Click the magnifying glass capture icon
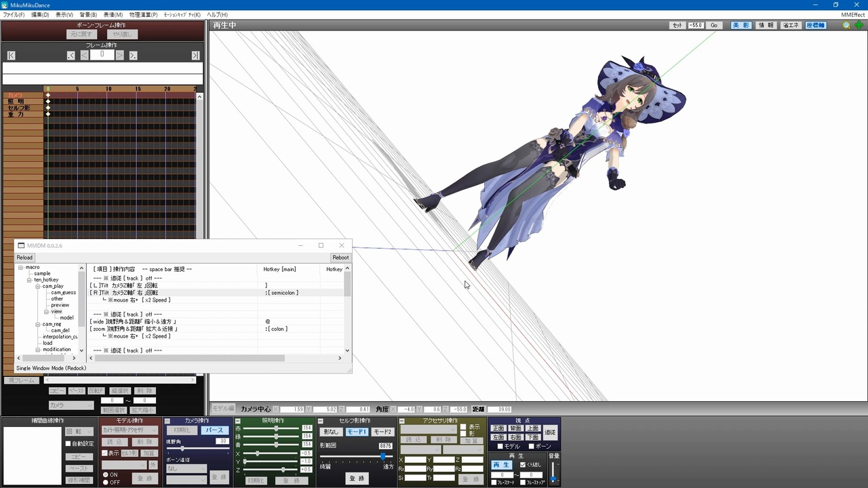The image size is (868, 488). click(846, 25)
